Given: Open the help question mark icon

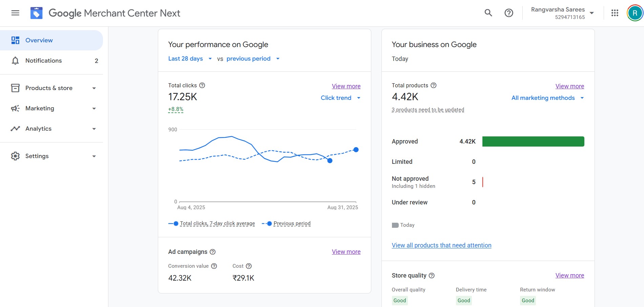Looking at the screenshot, I should (508, 13).
